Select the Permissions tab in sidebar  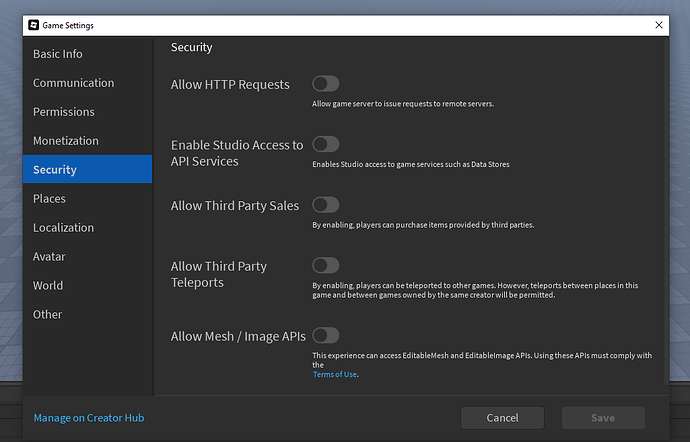(64, 112)
